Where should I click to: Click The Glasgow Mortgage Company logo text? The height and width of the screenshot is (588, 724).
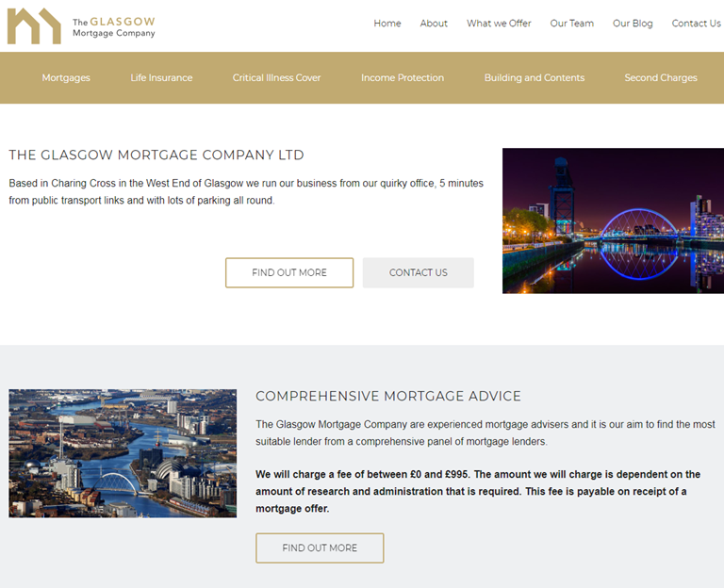[x=113, y=27]
